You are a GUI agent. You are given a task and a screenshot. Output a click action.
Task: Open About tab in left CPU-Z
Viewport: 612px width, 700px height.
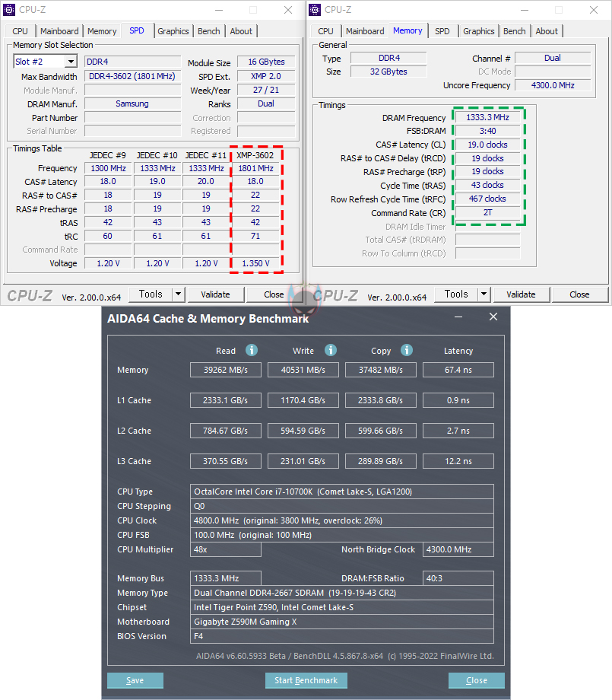point(241,31)
